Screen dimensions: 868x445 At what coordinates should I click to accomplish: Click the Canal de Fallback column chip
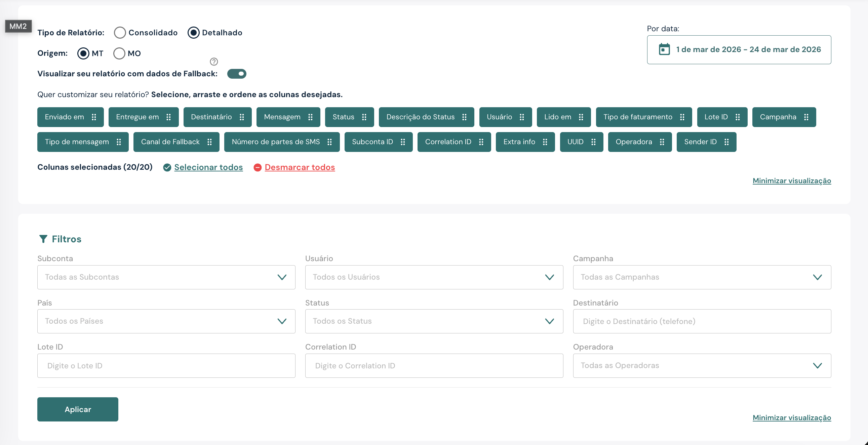170,142
